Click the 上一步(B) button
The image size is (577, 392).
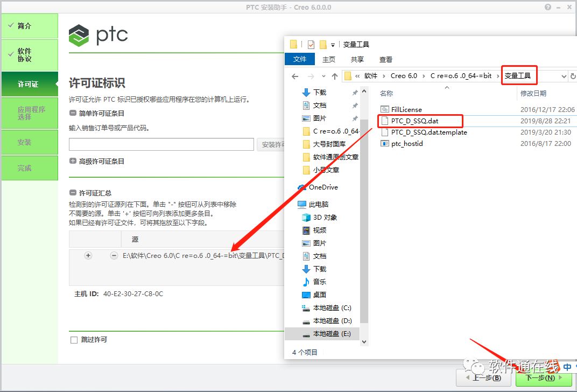[x=483, y=378]
